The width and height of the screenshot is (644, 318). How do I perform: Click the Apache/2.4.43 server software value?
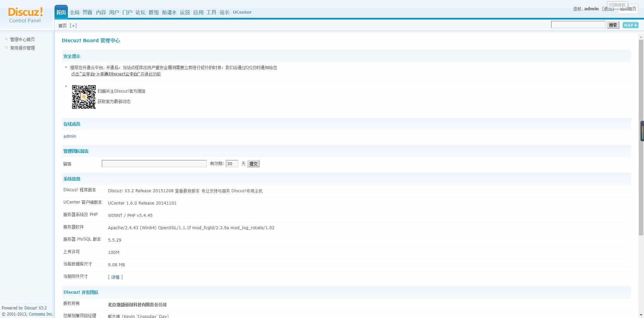click(191, 228)
